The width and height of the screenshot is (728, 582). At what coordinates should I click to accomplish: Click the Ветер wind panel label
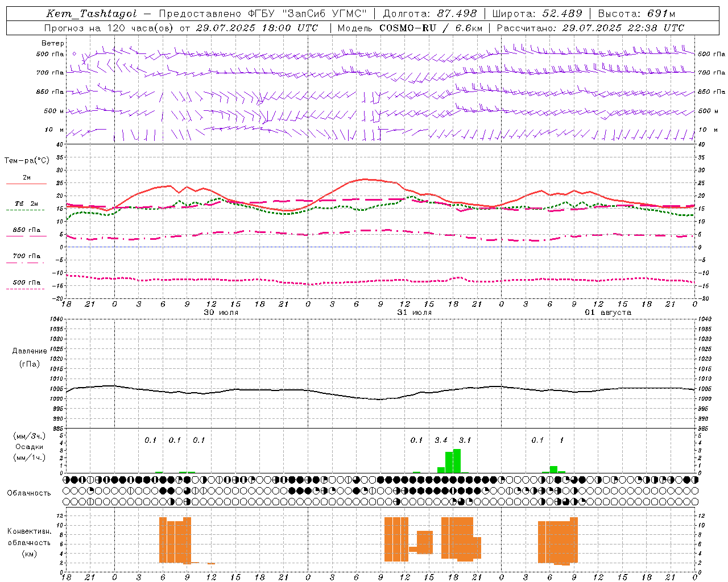pos(53,43)
